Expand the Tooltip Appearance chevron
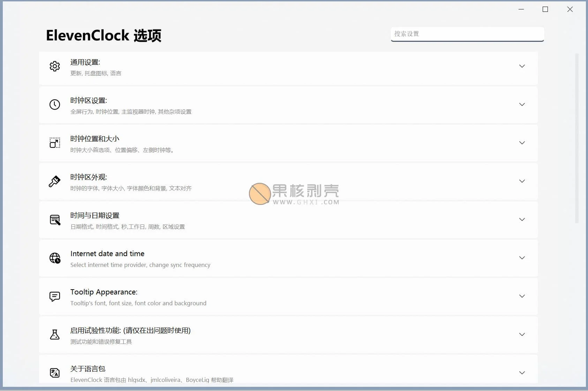Viewport: 588px width, 391px height. point(522,296)
